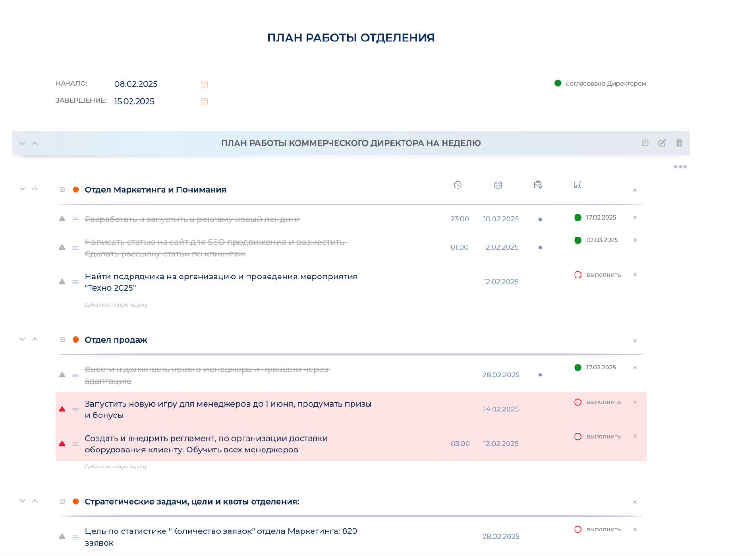756x556 pixels.
Task: Click the calendar column icon in Отдел Маркетинга header
Action: pyautogui.click(x=498, y=185)
